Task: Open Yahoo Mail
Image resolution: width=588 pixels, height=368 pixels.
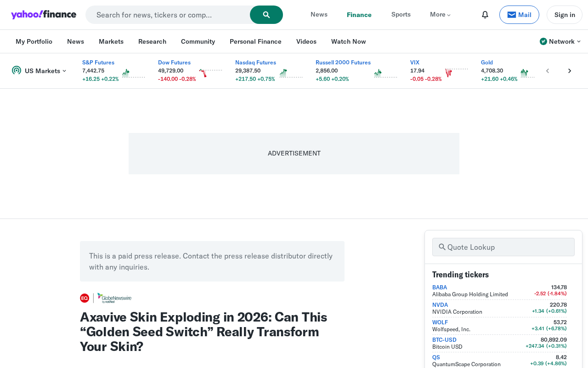Action: 519,15
